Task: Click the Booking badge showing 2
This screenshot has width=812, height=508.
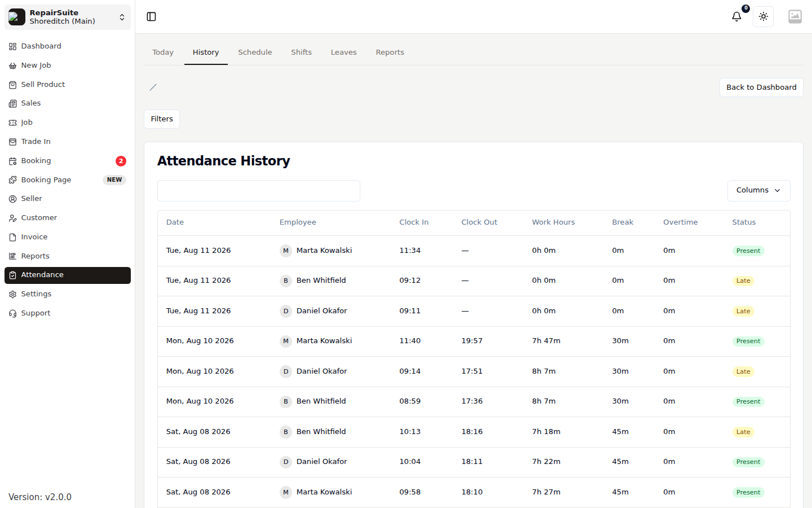Action: 121,161
